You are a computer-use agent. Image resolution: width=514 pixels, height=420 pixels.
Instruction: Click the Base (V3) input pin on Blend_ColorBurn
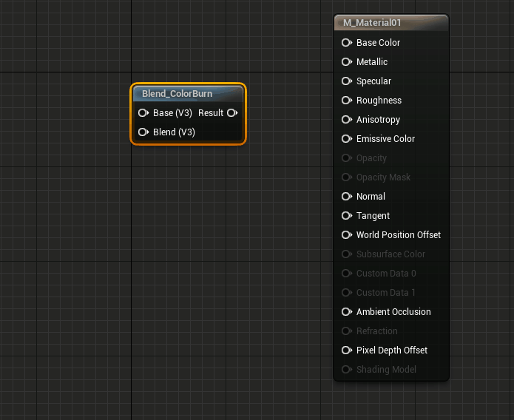click(x=143, y=113)
